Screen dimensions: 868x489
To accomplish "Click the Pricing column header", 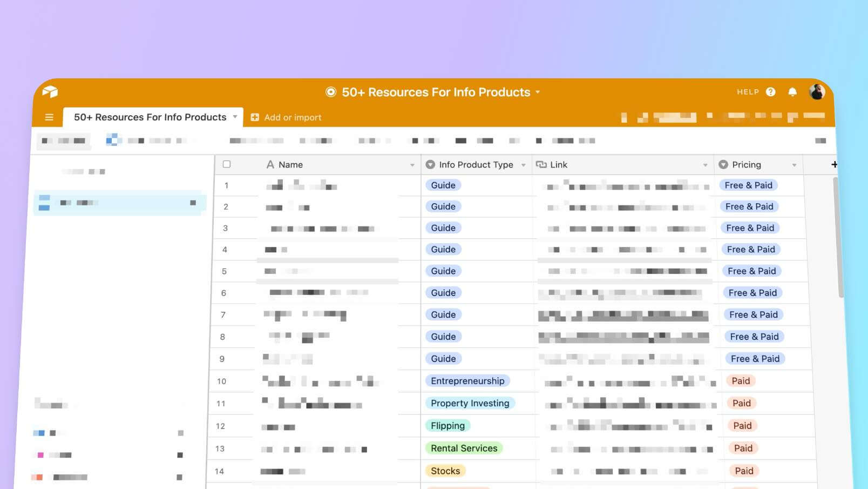I will 758,165.
